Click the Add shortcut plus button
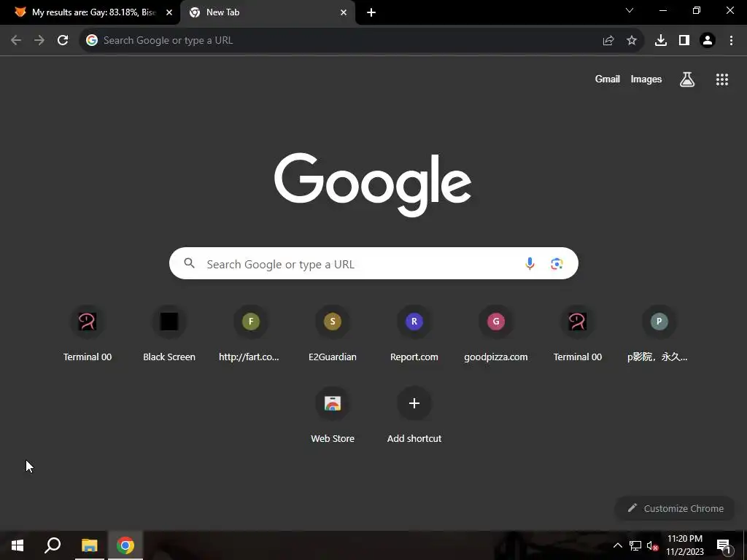The image size is (747, 560). (x=414, y=403)
